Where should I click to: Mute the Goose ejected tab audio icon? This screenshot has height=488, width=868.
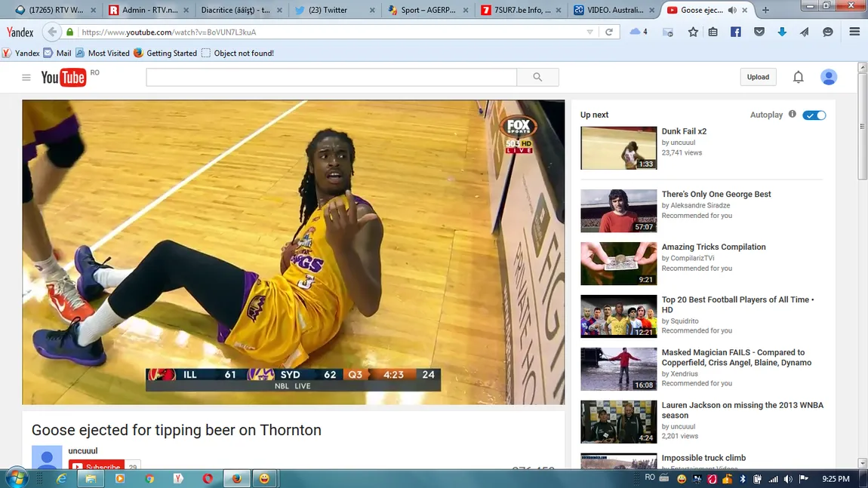pyautogui.click(x=732, y=10)
